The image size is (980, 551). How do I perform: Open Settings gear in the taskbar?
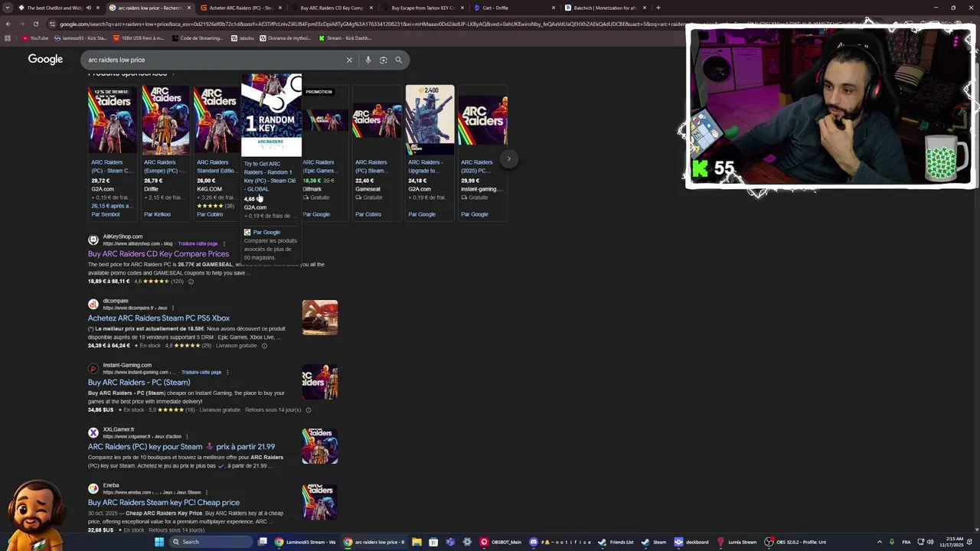pyautogui.click(x=467, y=542)
